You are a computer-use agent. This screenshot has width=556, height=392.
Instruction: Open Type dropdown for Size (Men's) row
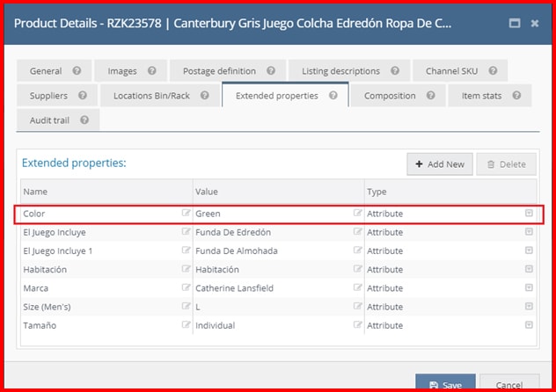529,306
